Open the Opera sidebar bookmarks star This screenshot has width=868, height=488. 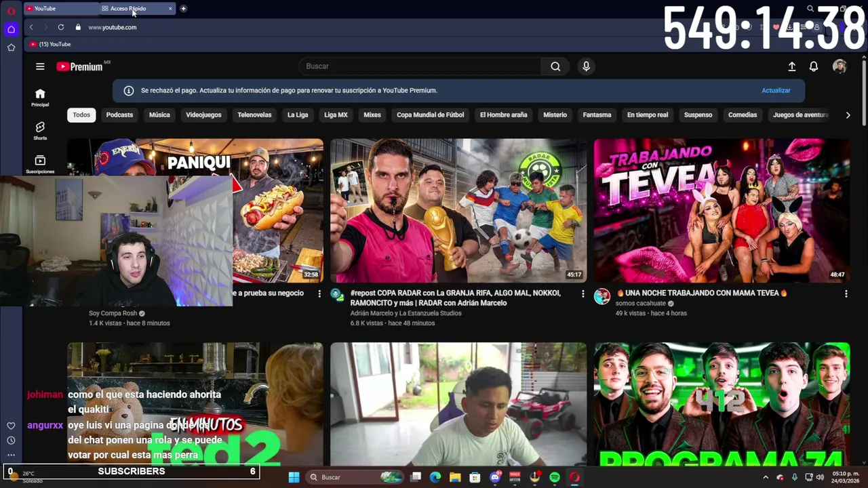pyautogui.click(x=11, y=47)
